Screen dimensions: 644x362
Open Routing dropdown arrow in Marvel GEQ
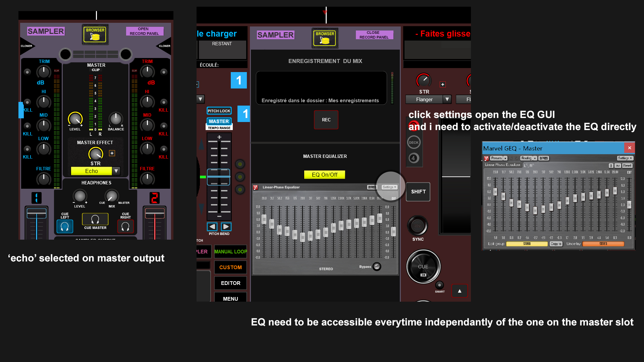(x=535, y=158)
